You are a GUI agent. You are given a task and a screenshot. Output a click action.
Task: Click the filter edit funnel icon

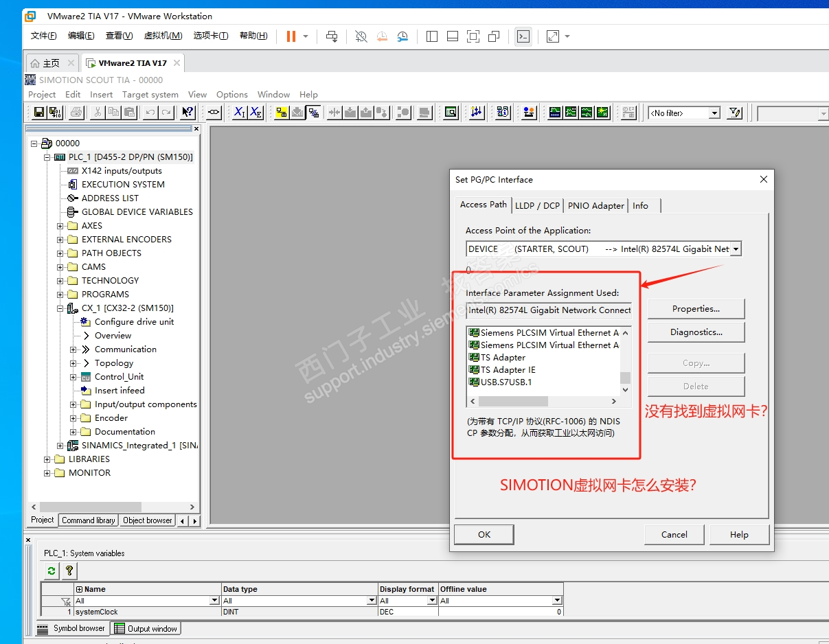pyautogui.click(x=735, y=113)
